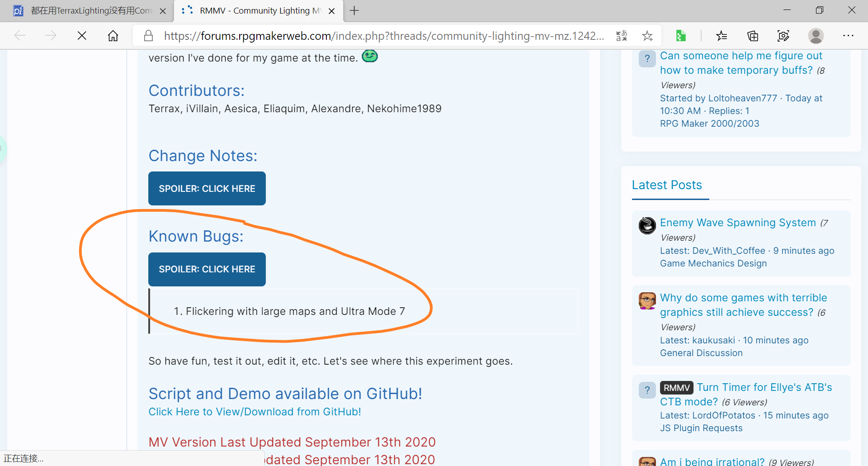Select the RMMV Community Lighting tab
This screenshot has height=466, width=868.
pos(259,11)
